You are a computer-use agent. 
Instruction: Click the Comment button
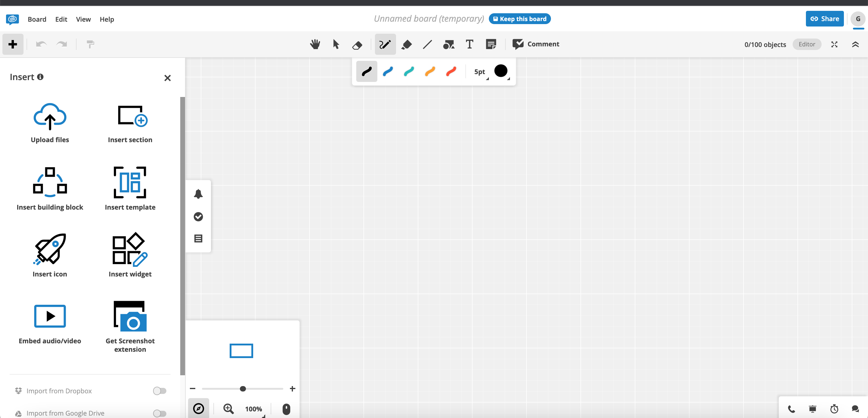[536, 44]
